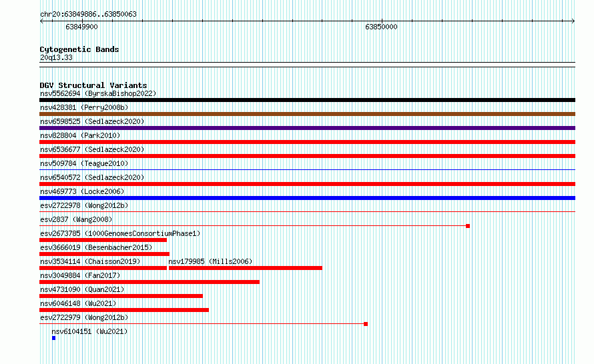Click esv3666019 (Besenbacher2015) label
Viewport: 594px width, 364px height.
click(x=96, y=247)
